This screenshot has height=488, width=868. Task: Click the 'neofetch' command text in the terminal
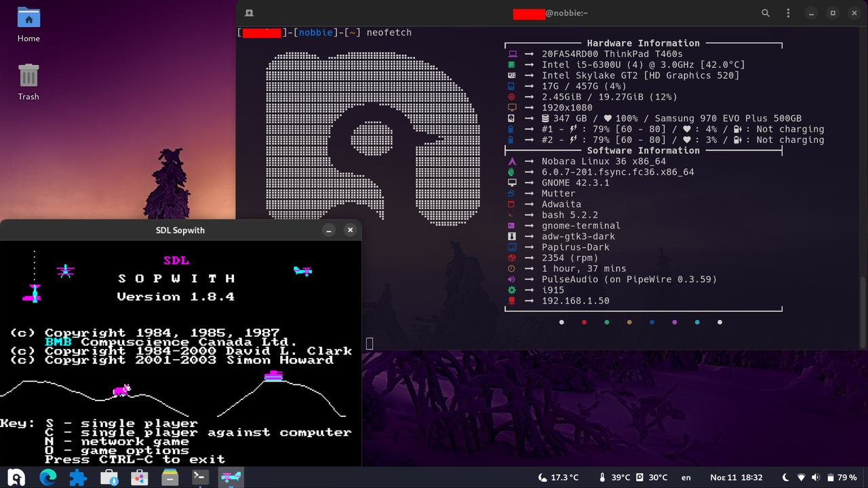point(389,33)
